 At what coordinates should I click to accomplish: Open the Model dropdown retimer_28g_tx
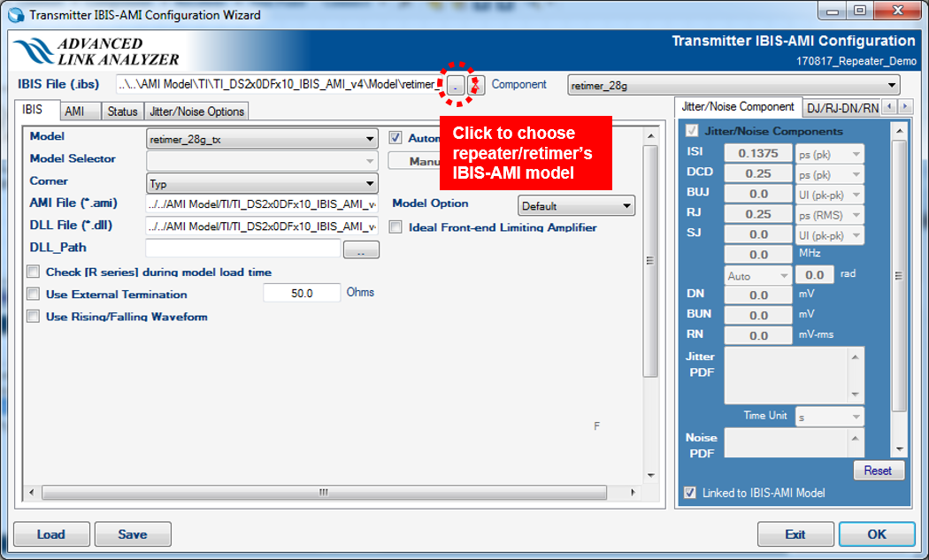coord(262,139)
